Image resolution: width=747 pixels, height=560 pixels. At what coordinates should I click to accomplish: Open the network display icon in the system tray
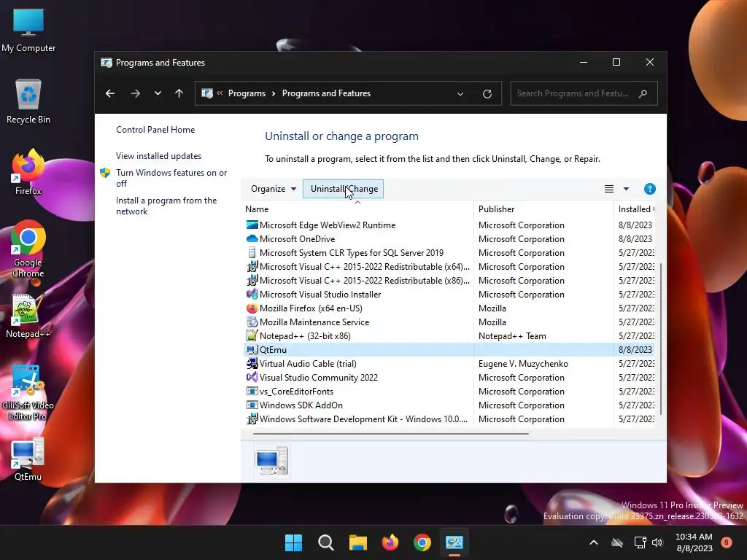[640, 542]
